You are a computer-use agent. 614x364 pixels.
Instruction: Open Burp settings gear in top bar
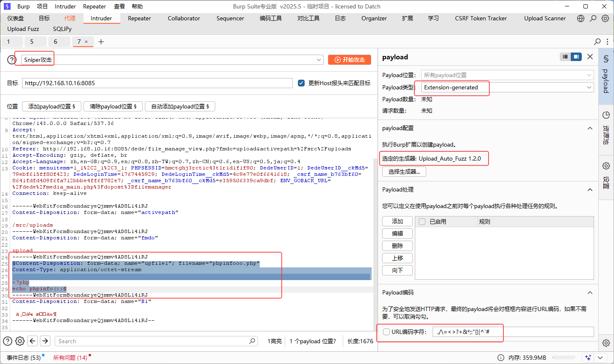606,18
